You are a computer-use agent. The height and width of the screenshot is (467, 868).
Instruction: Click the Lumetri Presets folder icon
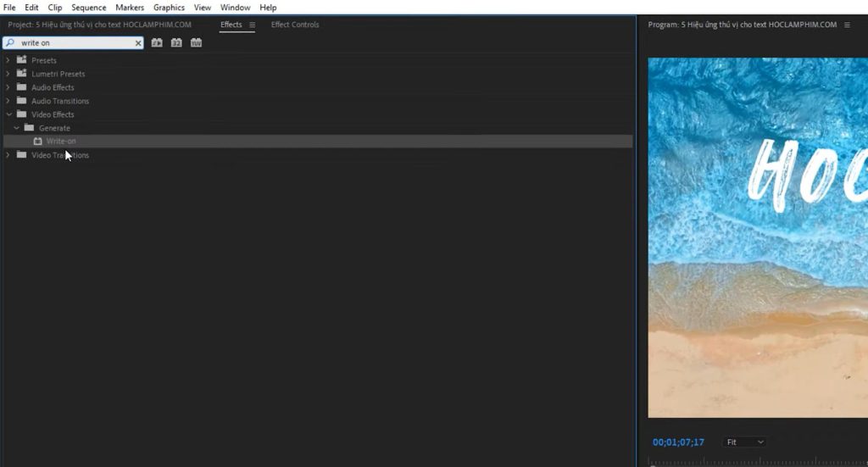pos(22,74)
